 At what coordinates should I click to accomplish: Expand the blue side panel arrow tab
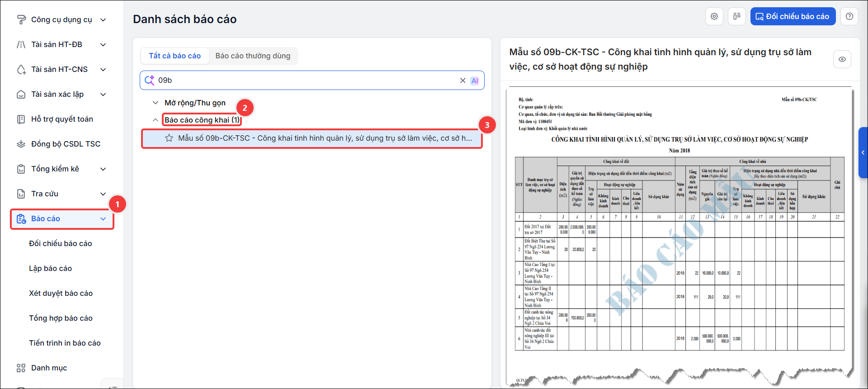(x=863, y=152)
